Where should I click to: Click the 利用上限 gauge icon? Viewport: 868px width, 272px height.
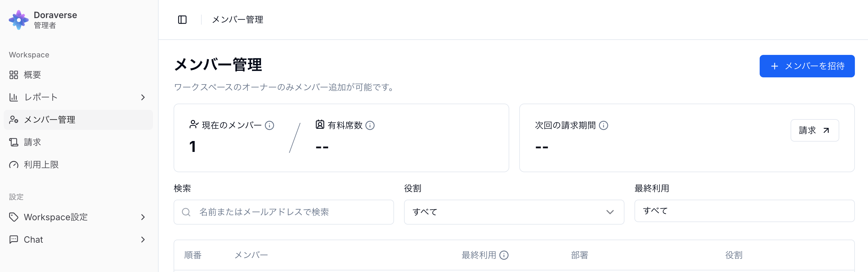pos(14,165)
